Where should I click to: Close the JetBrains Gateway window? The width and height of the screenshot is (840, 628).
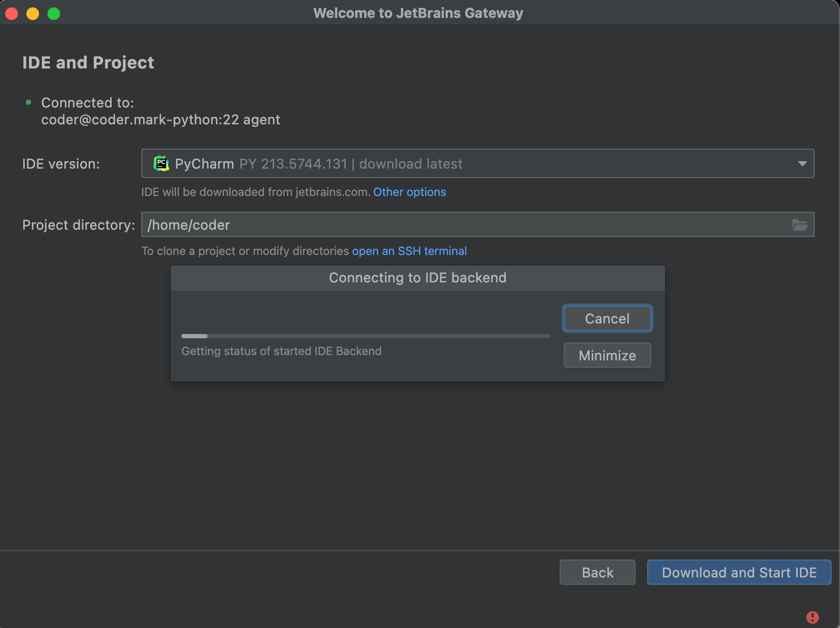(12, 14)
